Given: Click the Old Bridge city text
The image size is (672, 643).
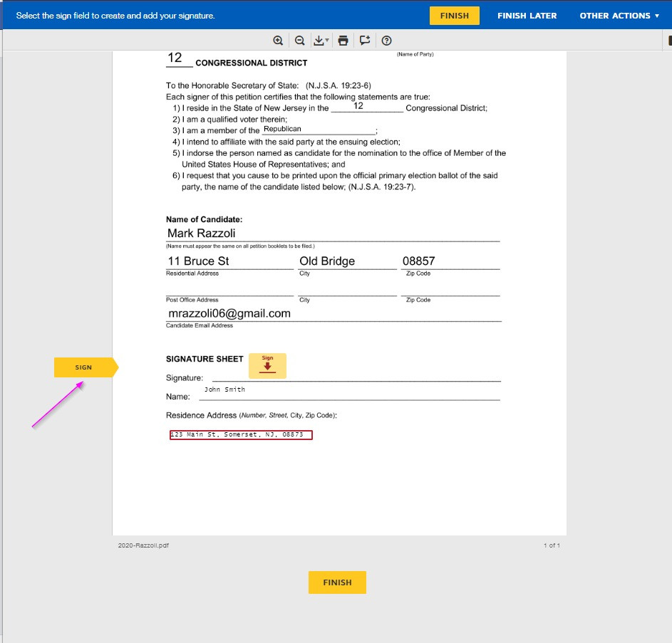Looking at the screenshot, I should pyautogui.click(x=327, y=261).
